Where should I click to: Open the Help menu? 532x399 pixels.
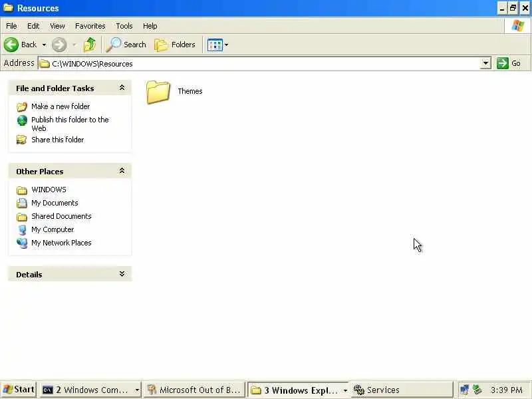(150, 26)
